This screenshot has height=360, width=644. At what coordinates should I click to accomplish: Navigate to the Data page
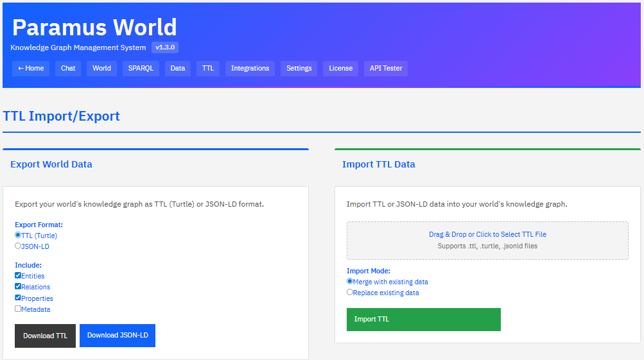(178, 69)
